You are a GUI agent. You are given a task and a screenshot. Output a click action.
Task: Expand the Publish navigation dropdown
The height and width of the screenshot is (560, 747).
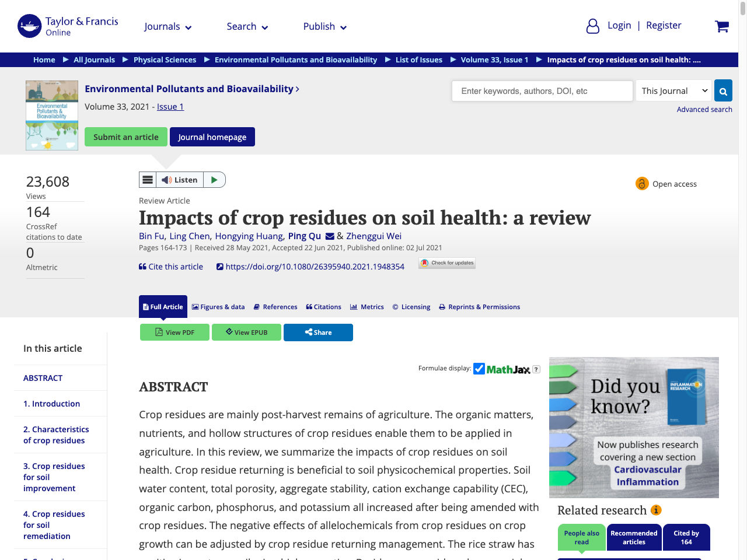(x=324, y=26)
